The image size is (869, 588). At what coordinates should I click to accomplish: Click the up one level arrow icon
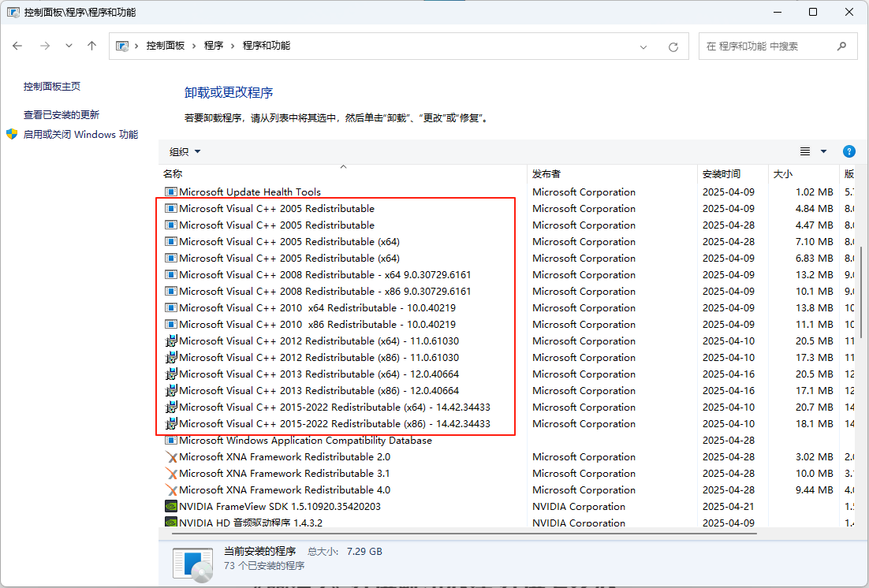click(91, 46)
